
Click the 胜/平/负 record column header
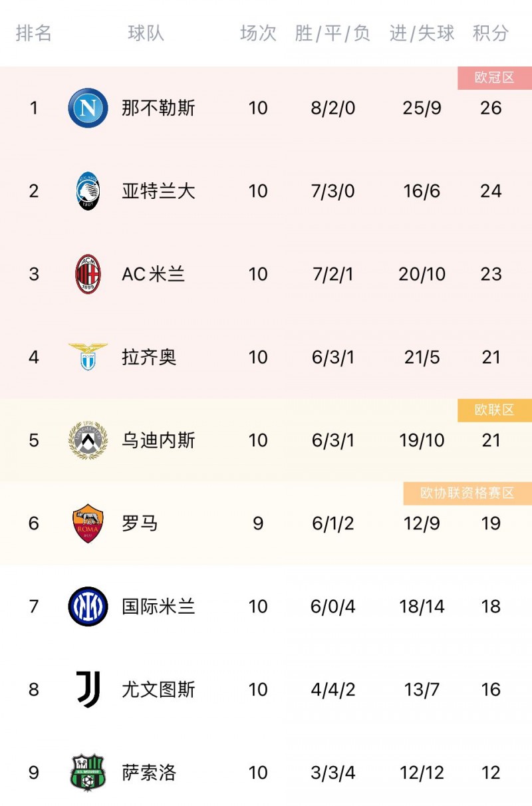332,33
